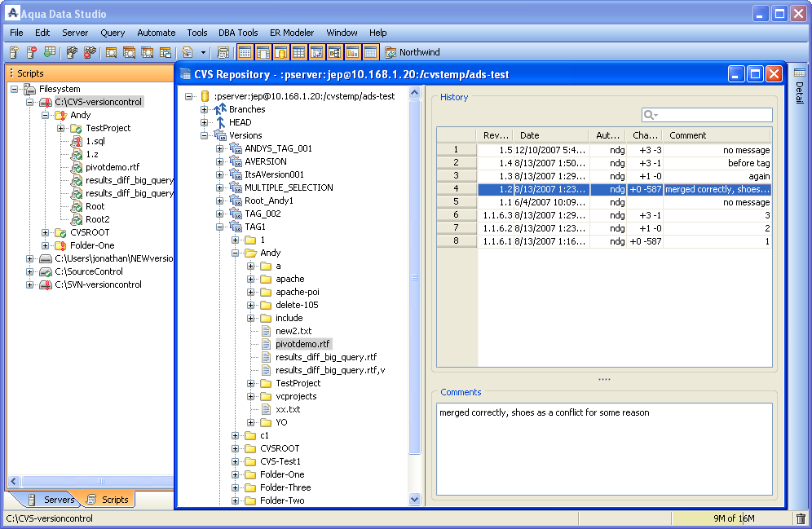Toggle the leftmost orange-highlighted grid toolbar button
Viewport: 812px width, 529px height.
click(245, 52)
